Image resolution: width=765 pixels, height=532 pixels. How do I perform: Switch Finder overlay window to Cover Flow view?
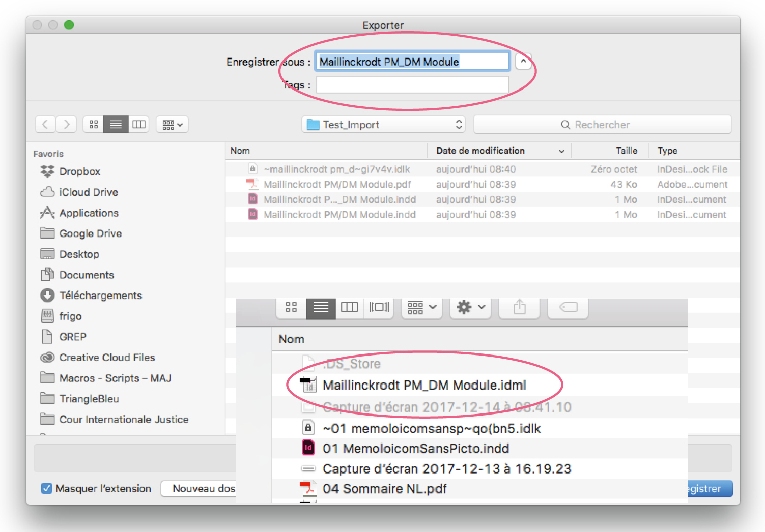tap(379, 307)
